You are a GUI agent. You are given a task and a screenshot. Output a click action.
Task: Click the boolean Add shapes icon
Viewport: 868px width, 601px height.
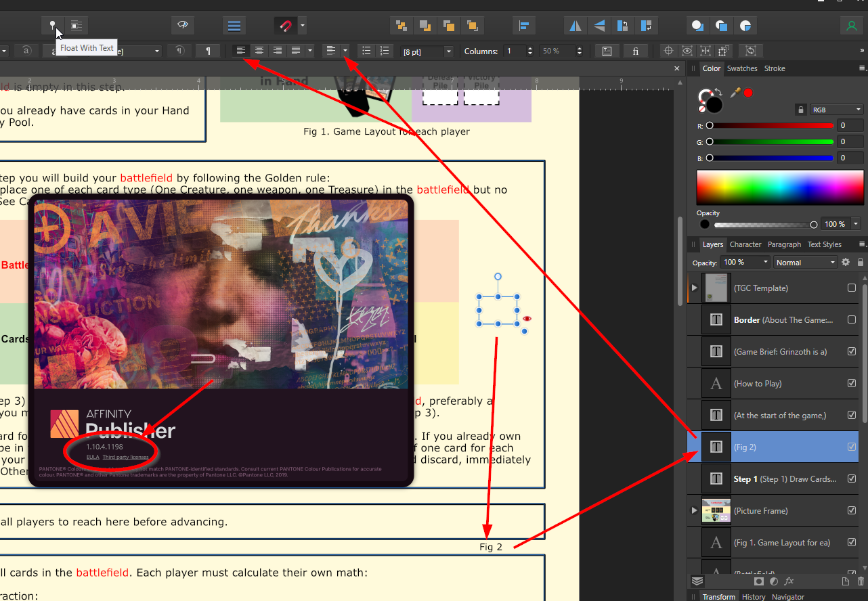pos(697,26)
